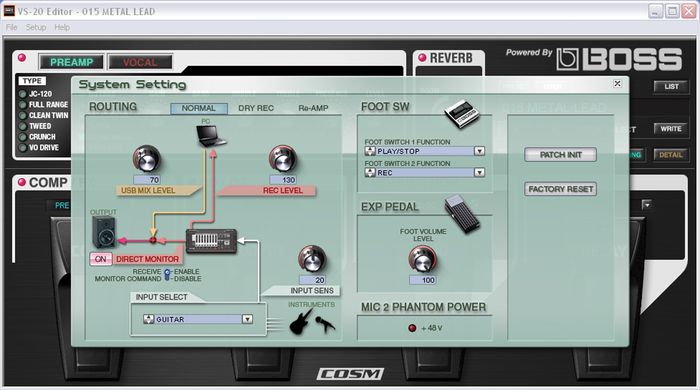Click the VS-20 Editor title bar icon

(9, 11)
